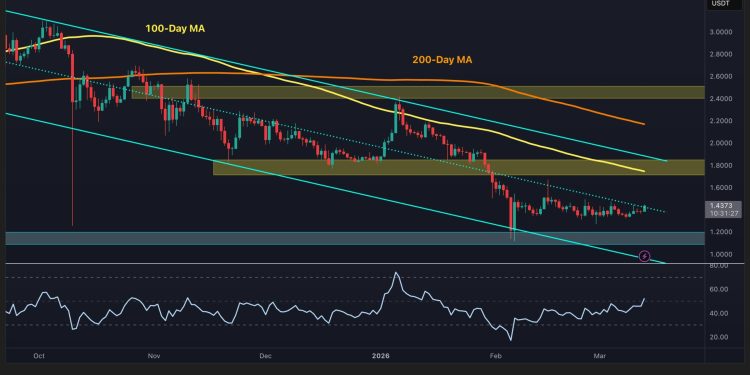The image size is (750, 375).
Task: Click the 2.2000 price axis label
Action: (722, 121)
